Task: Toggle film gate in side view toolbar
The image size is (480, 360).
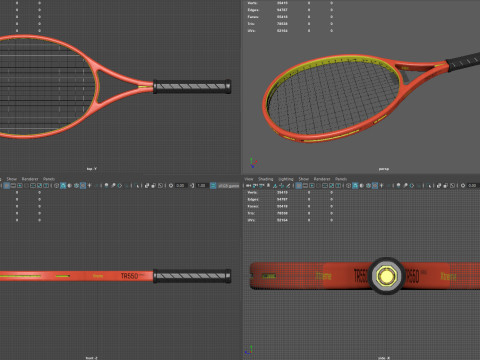Action: (305, 185)
